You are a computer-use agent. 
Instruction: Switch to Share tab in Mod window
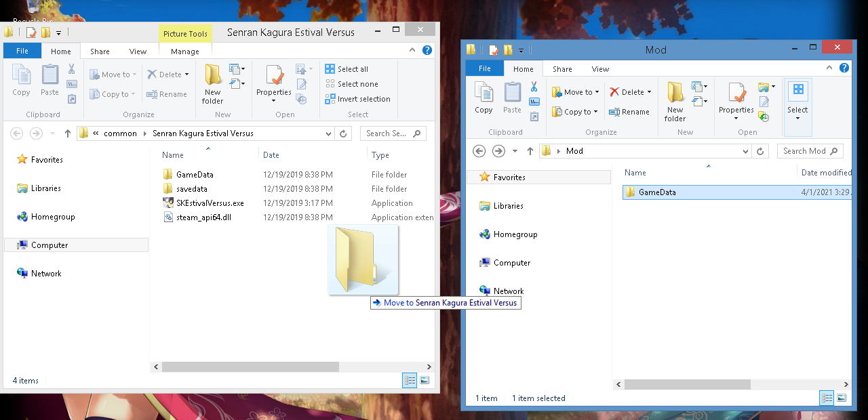tap(562, 68)
